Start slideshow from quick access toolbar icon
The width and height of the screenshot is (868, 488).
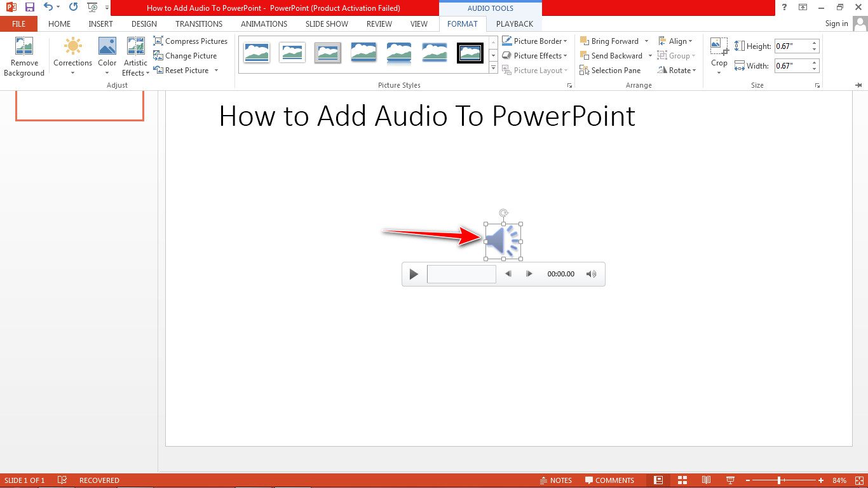coord(92,8)
